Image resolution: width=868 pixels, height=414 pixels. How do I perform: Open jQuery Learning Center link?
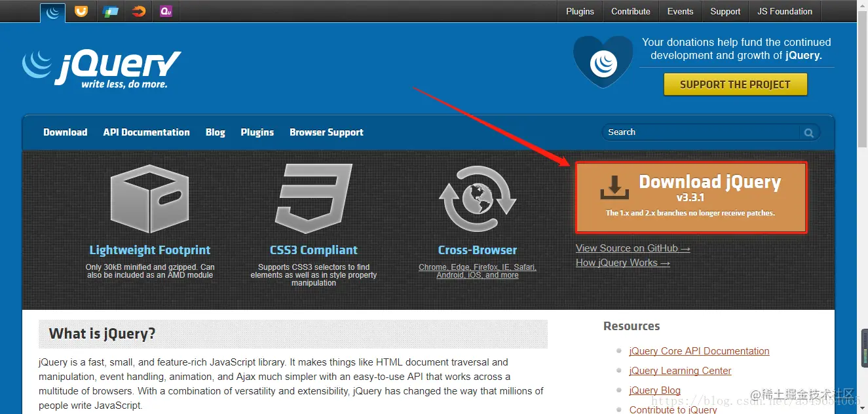point(680,371)
